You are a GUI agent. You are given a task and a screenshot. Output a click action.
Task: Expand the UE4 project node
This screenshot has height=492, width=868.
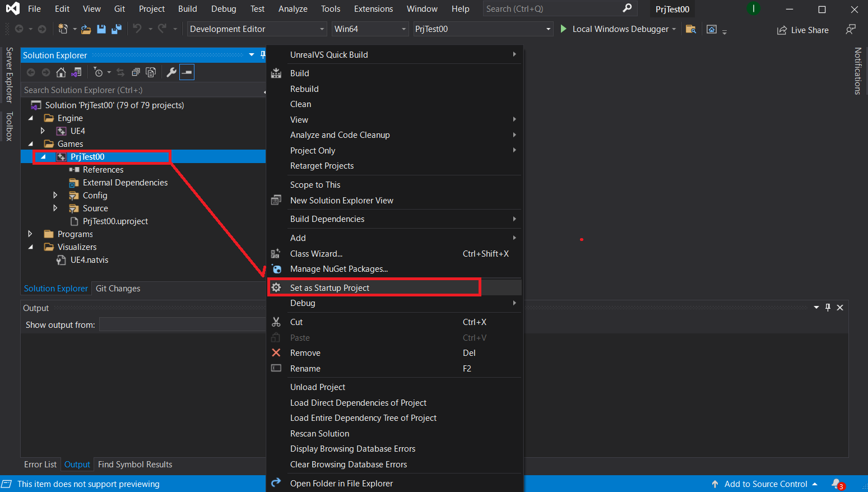click(x=43, y=131)
